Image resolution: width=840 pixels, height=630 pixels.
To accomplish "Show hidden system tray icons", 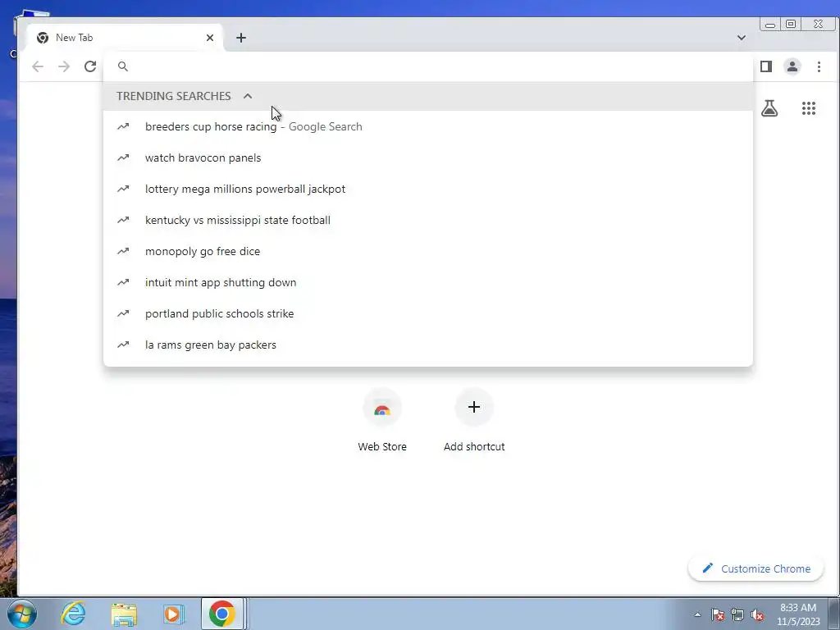I will click(x=697, y=614).
